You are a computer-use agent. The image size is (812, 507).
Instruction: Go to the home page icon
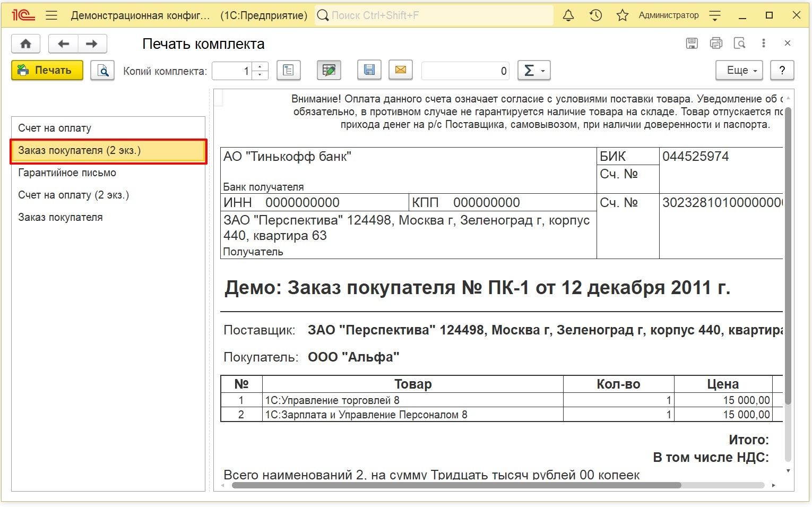(x=25, y=44)
